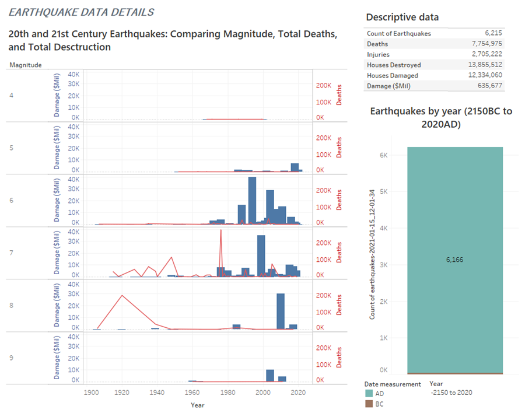Screen dimensions: 525x420
Task: Click the Injuries value 2,705,222
Action: coord(485,54)
